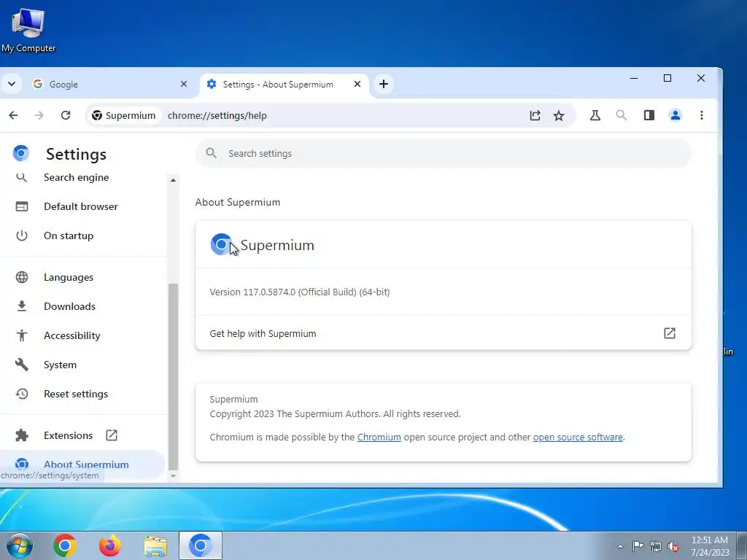
Task: Click the sidebar scrollbar up arrow
Action: point(173,180)
